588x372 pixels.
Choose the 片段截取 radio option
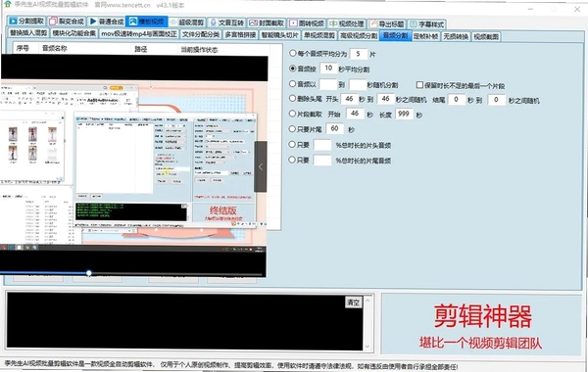pyautogui.click(x=292, y=114)
